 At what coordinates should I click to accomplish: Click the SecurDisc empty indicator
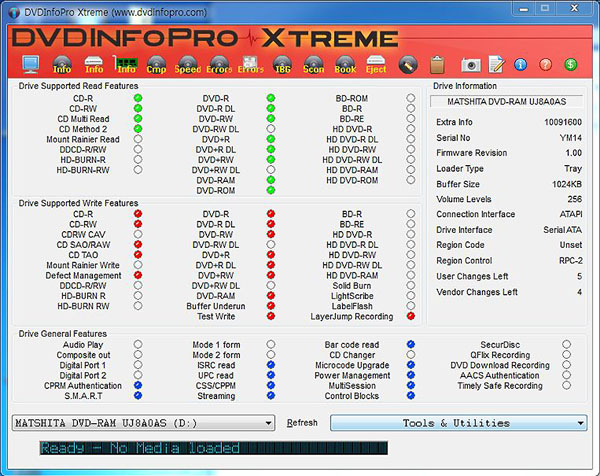click(x=566, y=344)
